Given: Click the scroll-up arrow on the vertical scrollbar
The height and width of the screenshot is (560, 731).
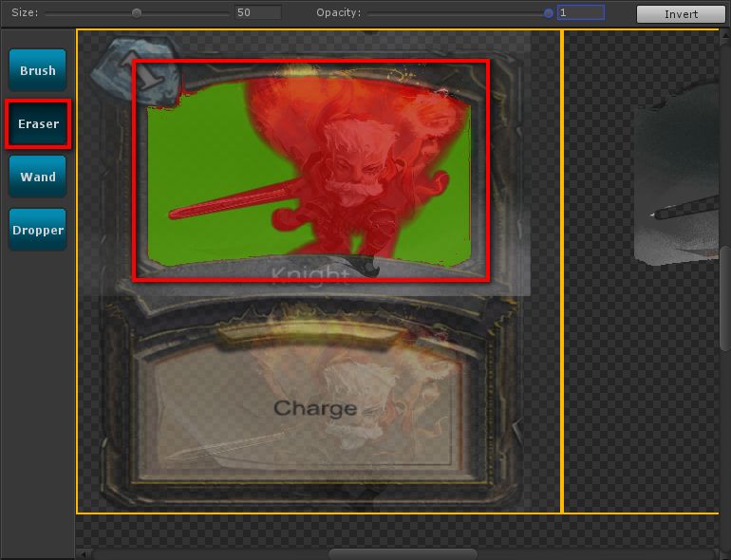Looking at the screenshot, I should click(725, 35).
